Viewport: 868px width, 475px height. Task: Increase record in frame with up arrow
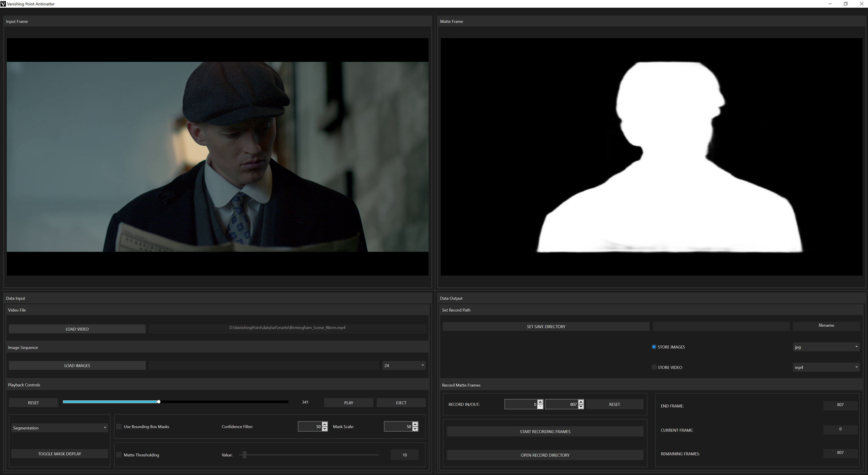click(x=540, y=402)
